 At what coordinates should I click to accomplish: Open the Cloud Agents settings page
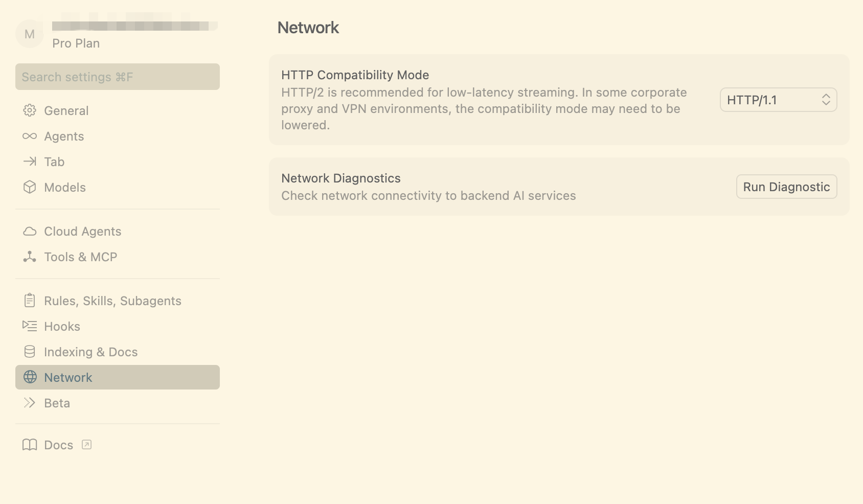click(x=82, y=232)
